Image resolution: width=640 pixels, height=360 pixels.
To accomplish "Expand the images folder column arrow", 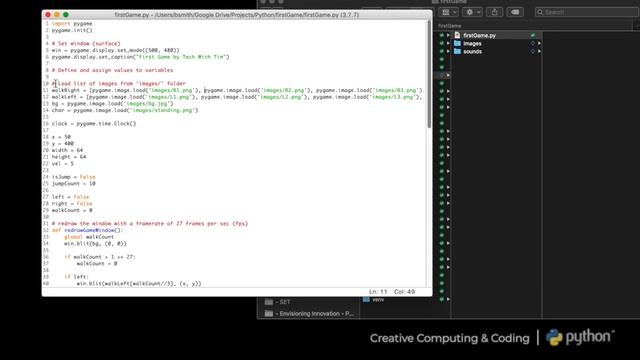I will (x=539, y=43).
